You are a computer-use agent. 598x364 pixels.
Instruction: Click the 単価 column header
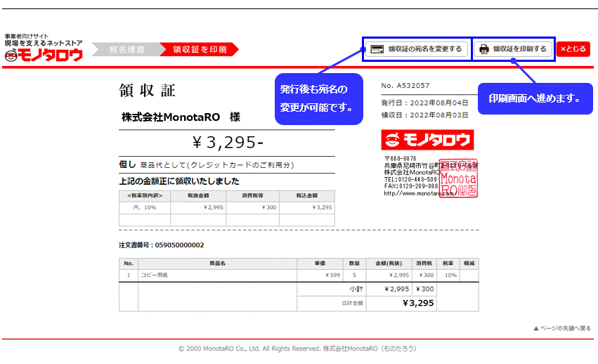[x=320, y=264]
